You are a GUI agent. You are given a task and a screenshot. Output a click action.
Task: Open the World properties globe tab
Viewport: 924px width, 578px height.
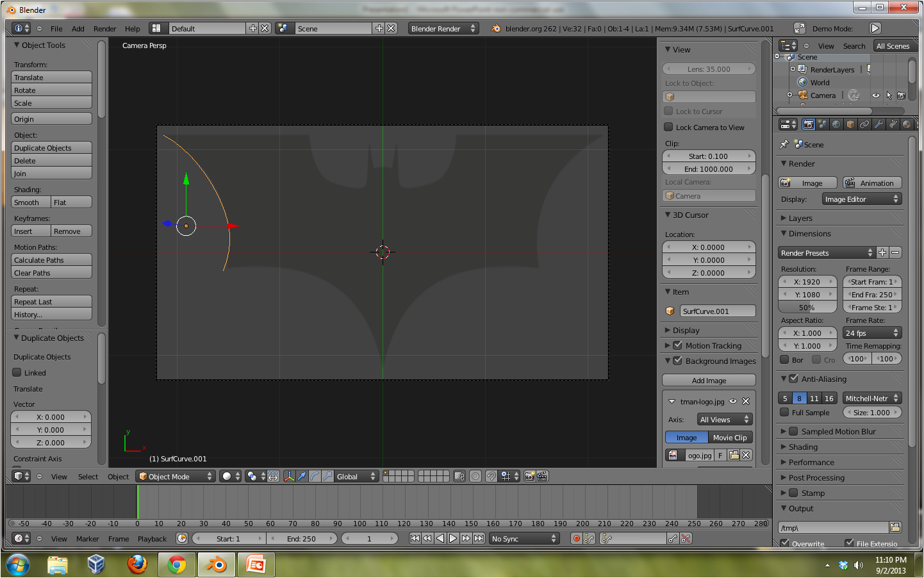836,124
